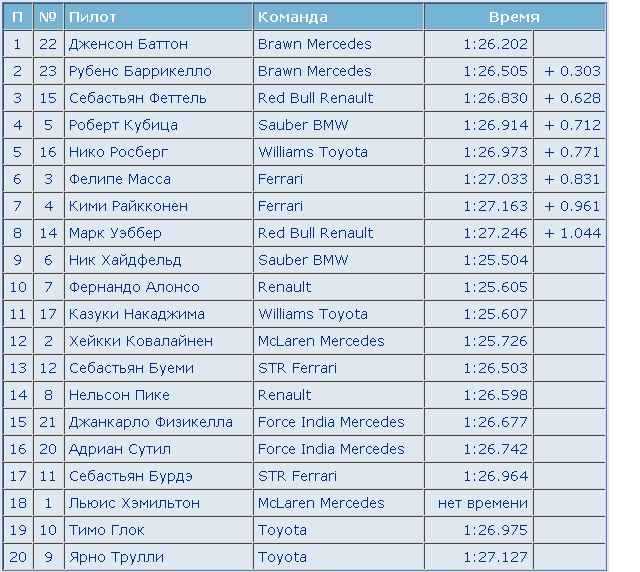The image size is (640, 572).
Task: Select the "нет времени" cell for Хэмилтон
Action: [x=483, y=503]
